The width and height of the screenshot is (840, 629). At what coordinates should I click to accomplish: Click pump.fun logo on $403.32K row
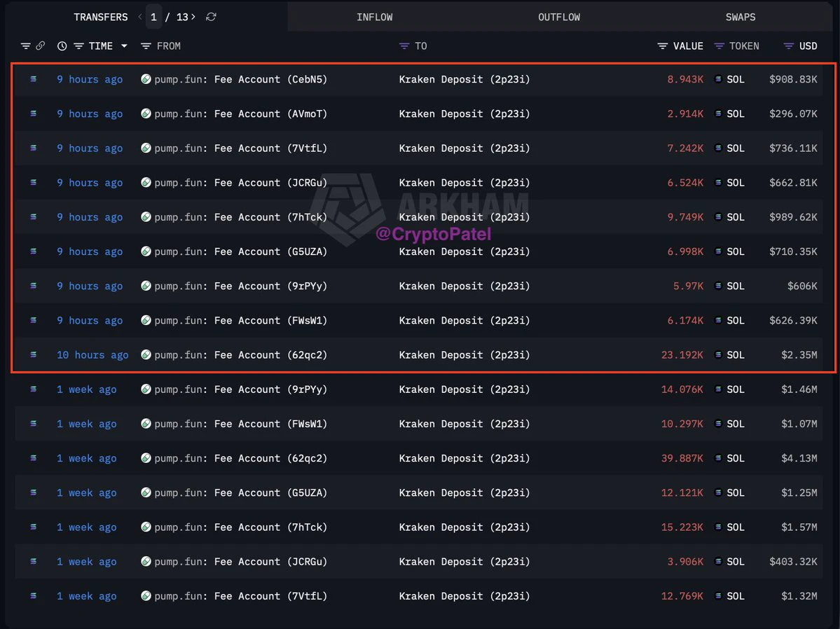(x=146, y=562)
